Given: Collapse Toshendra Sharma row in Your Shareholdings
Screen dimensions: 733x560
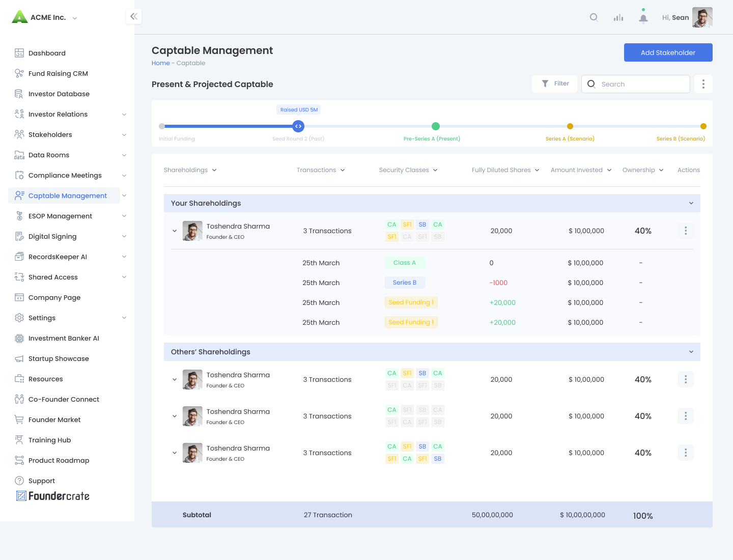Looking at the screenshot, I should [175, 231].
